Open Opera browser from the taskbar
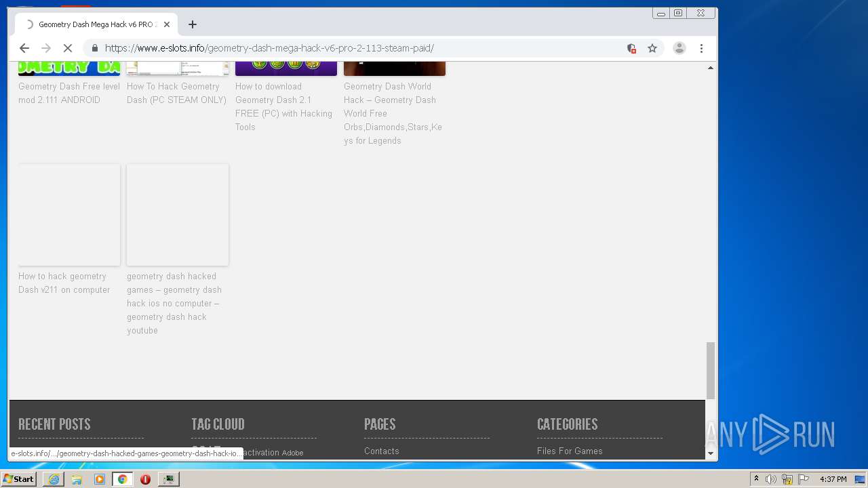 point(145,479)
